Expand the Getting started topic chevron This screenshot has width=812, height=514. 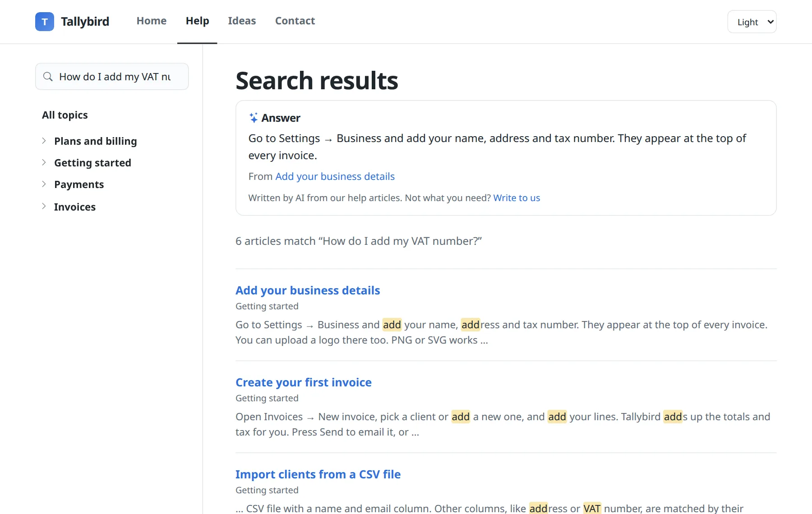pos(44,162)
